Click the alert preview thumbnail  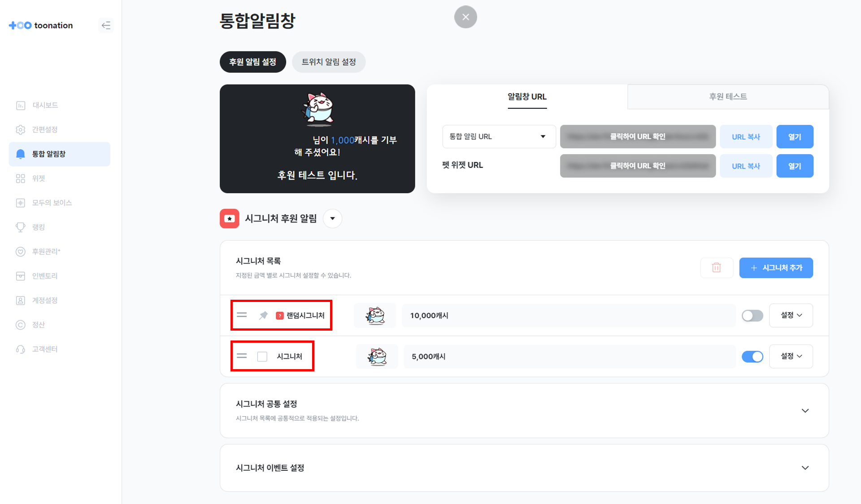pyautogui.click(x=317, y=139)
